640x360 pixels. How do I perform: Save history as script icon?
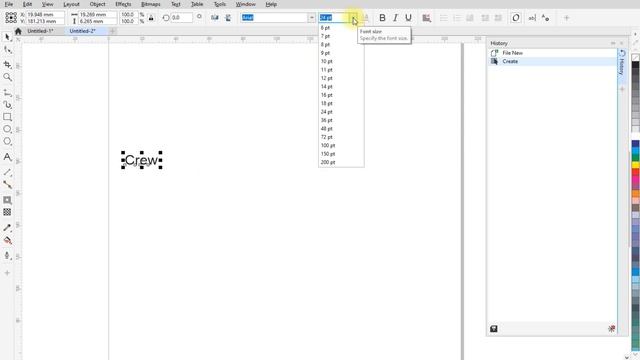tap(493, 329)
